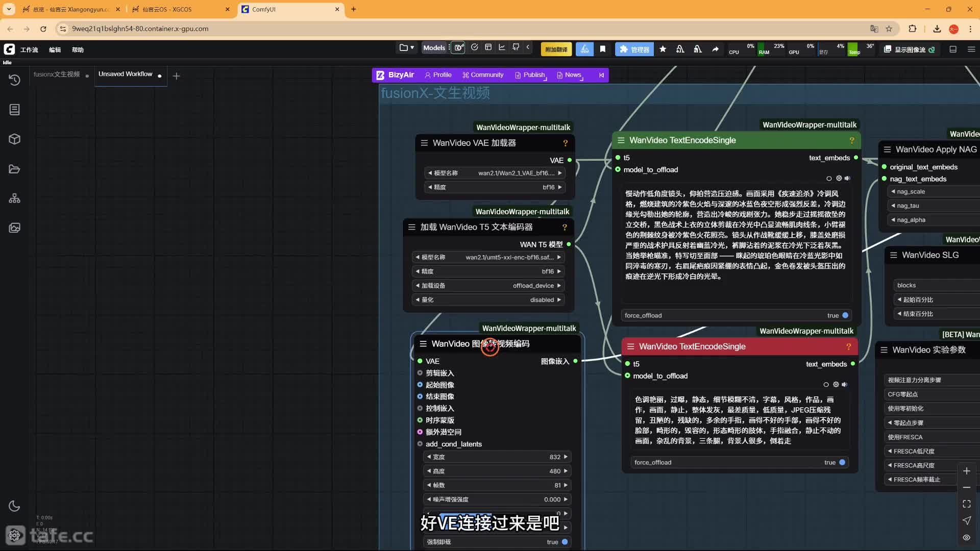Open BizyAir Profile link
Viewport: 980px width, 551px height.
pyautogui.click(x=438, y=75)
